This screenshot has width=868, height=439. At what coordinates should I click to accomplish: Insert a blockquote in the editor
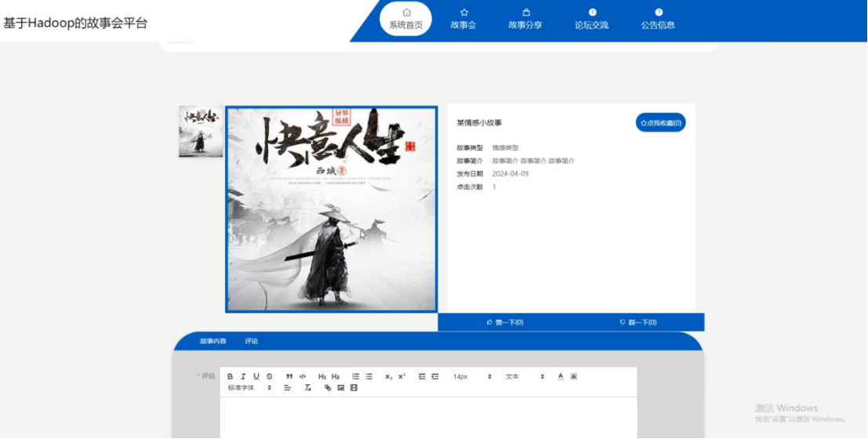tap(289, 376)
